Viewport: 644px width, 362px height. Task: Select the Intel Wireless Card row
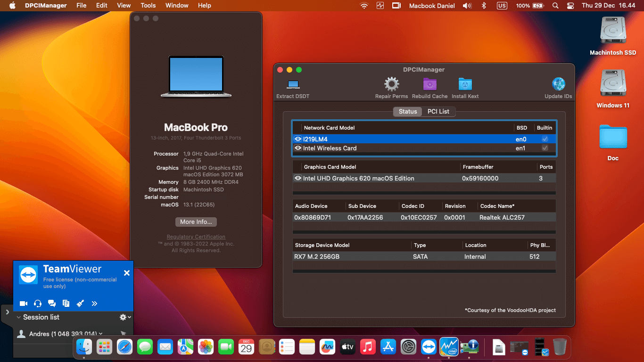[424, 148]
